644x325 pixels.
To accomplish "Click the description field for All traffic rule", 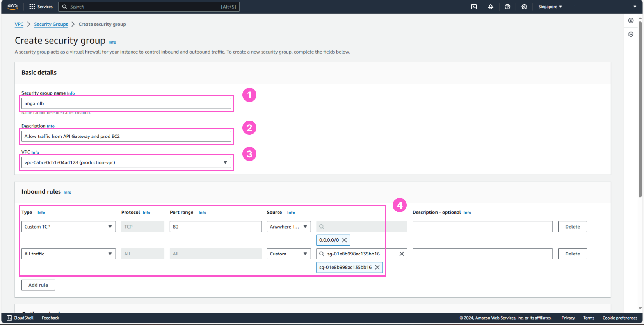I will coord(482,254).
